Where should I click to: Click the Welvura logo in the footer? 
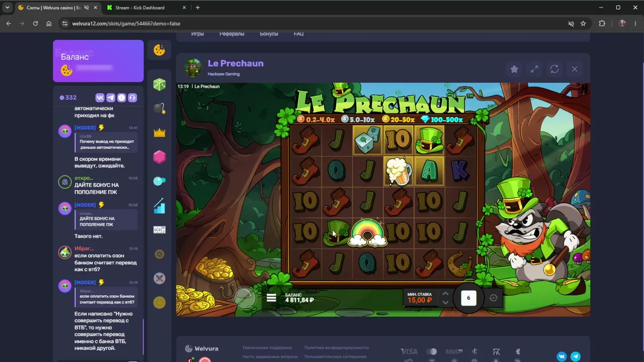click(202, 348)
